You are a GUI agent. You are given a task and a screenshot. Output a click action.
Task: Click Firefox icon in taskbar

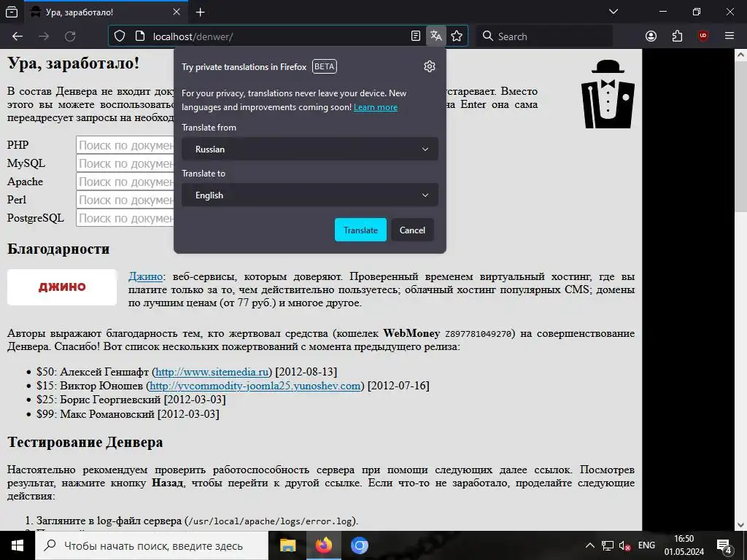coord(323,545)
